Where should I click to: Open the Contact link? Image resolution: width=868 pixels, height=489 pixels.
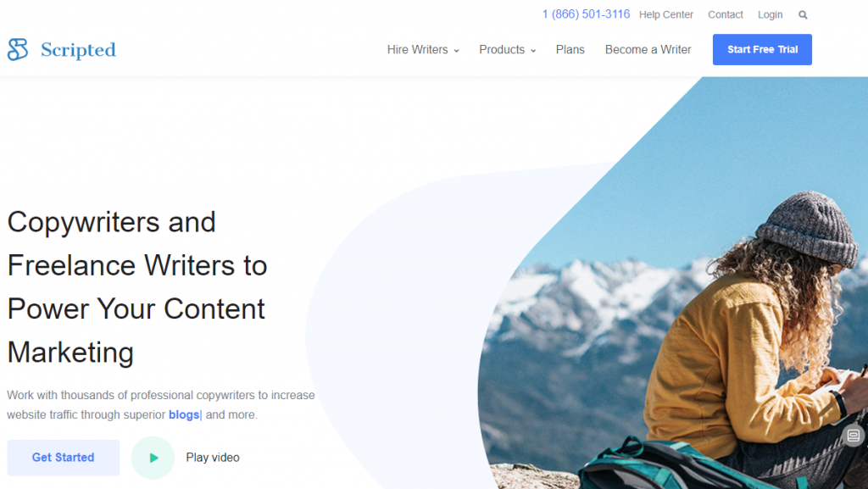pos(726,14)
